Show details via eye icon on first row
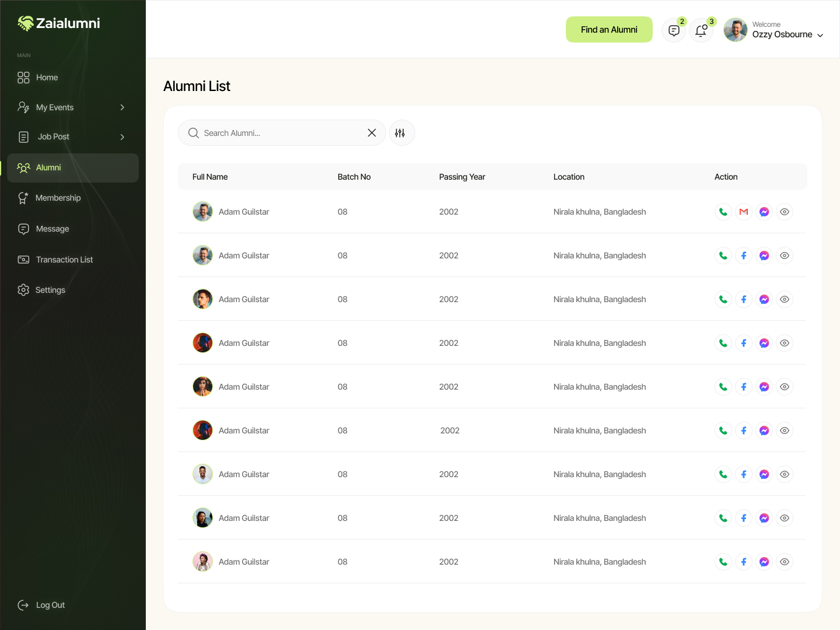The height and width of the screenshot is (630, 840). (784, 211)
